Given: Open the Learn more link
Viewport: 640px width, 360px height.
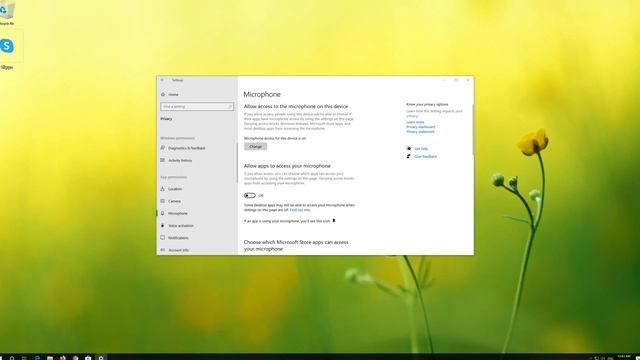Looking at the screenshot, I should [x=415, y=122].
